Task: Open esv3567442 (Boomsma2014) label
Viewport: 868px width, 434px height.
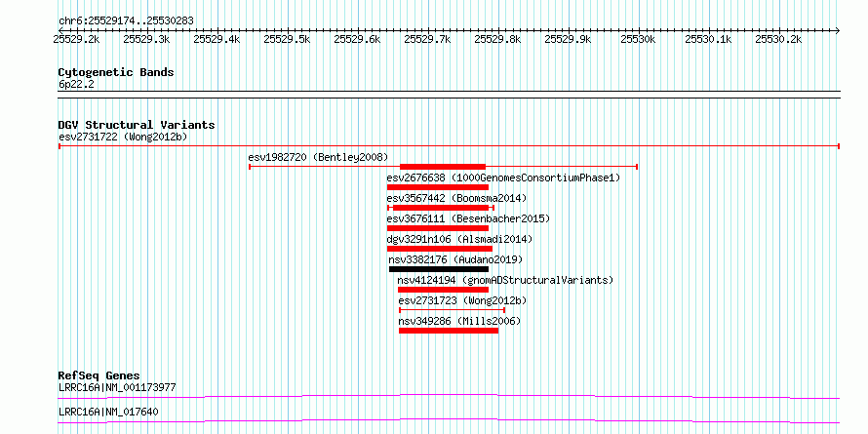Action: tap(456, 198)
